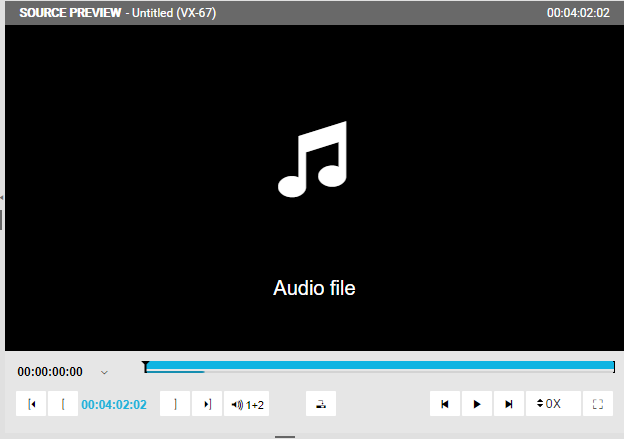
Task: Jump to the previous frame
Action: tap(445, 404)
